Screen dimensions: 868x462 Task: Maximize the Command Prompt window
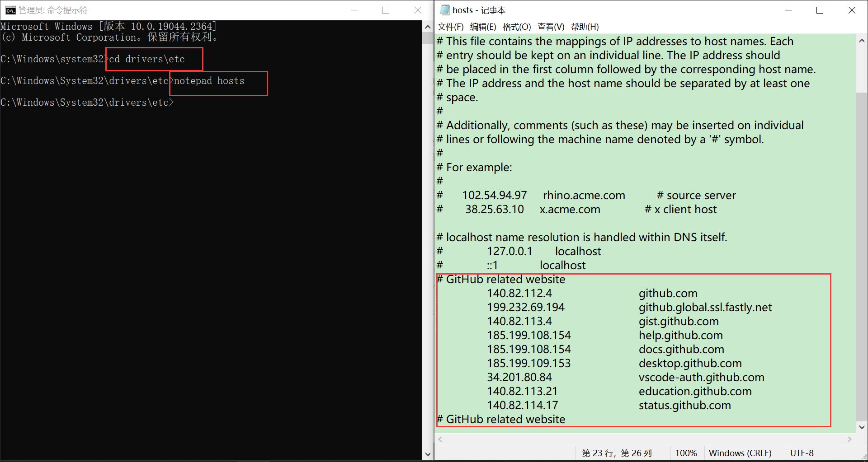pyautogui.click(x=386, y=10)
